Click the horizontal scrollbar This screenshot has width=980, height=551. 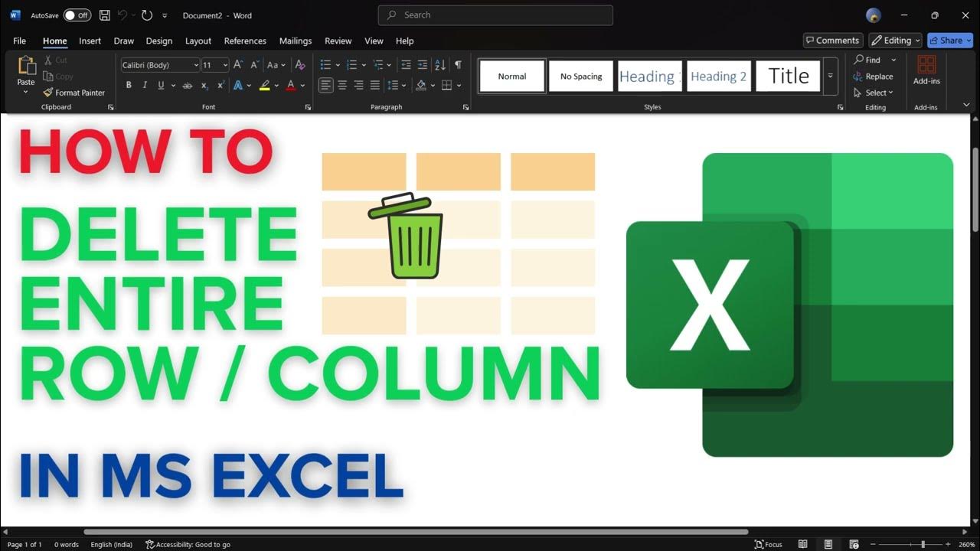416,532
